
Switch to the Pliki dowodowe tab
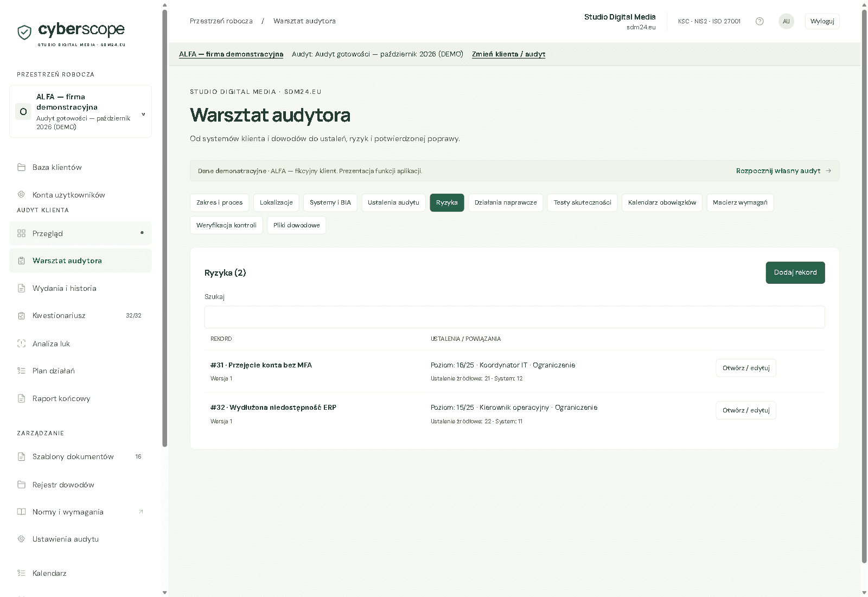tap(296, 225)
